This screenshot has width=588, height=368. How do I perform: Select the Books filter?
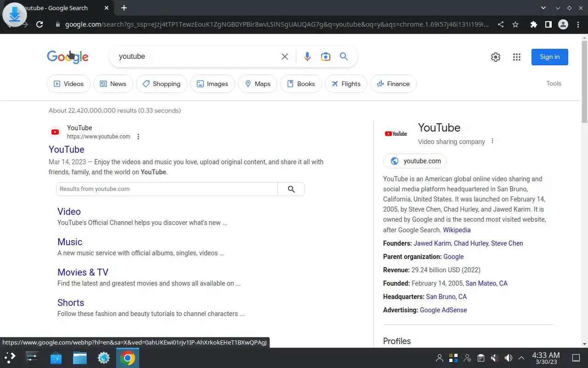tap(301, 84)
